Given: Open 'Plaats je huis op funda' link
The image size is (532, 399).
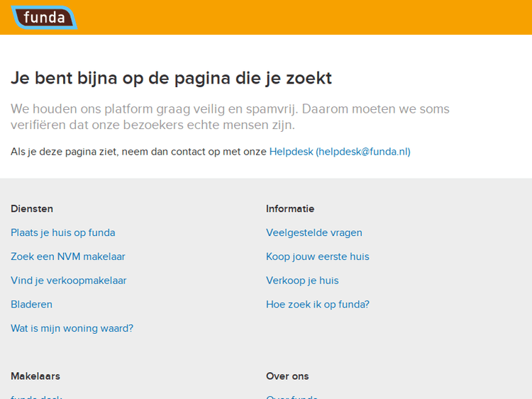Looking at the screenshot, I should tap(62, 232).
